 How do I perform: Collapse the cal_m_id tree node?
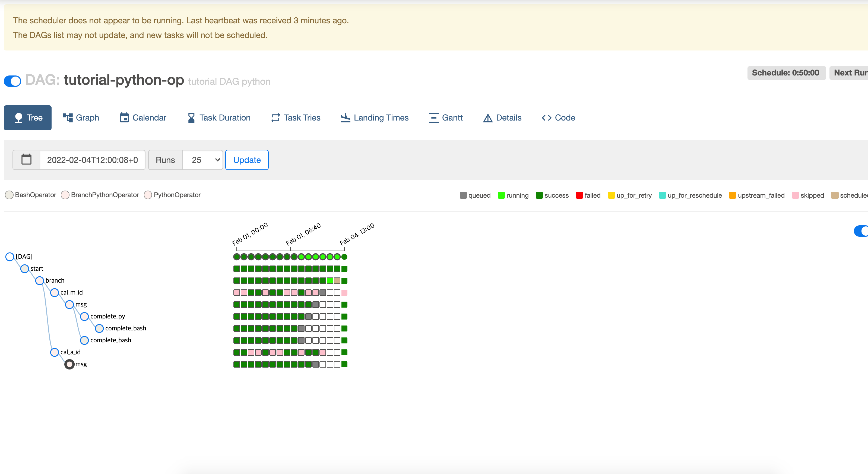[x=55, y=292]
